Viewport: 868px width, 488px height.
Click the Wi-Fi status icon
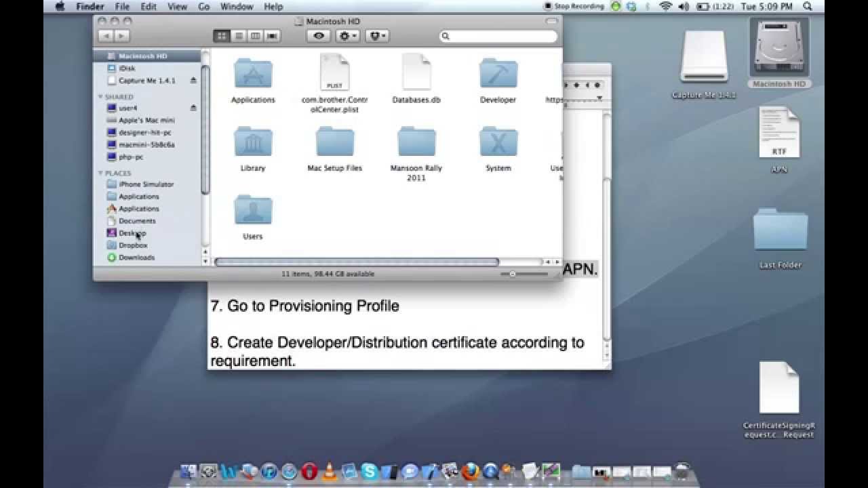(665, 6)
